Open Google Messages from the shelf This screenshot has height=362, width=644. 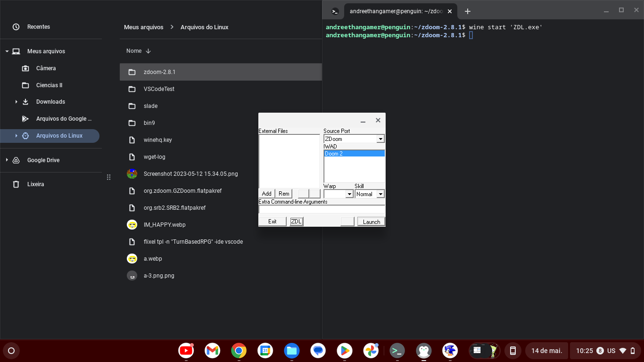[318, 351]
